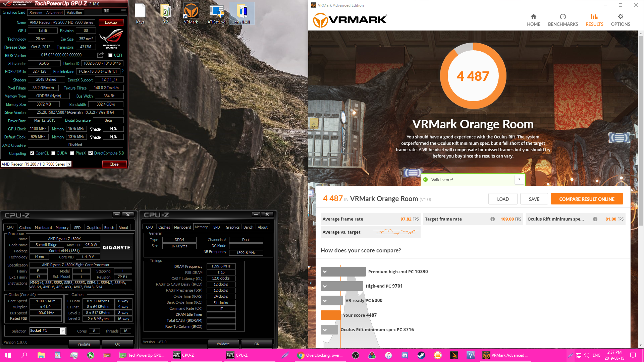Launch the VRMark desktop shortcut
This screenshot has height=362, width=644.
(x=191, y=14)
